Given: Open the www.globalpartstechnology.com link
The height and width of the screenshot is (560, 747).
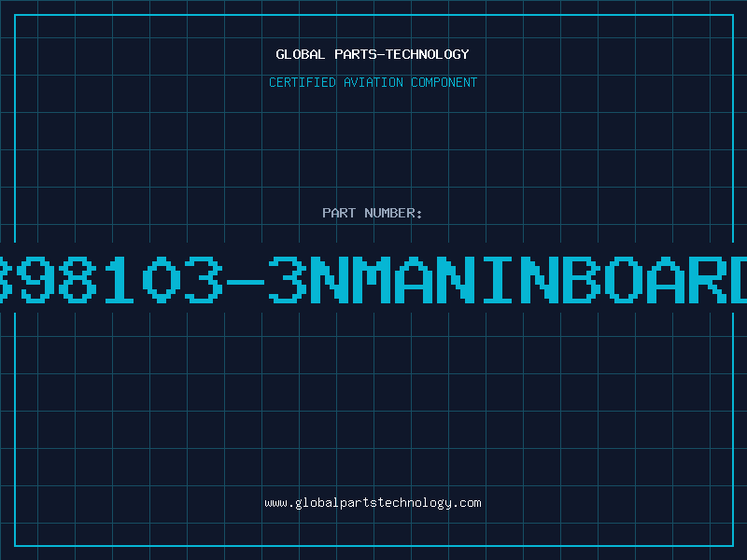Looking at the screenshot, I should click(373, 503).
